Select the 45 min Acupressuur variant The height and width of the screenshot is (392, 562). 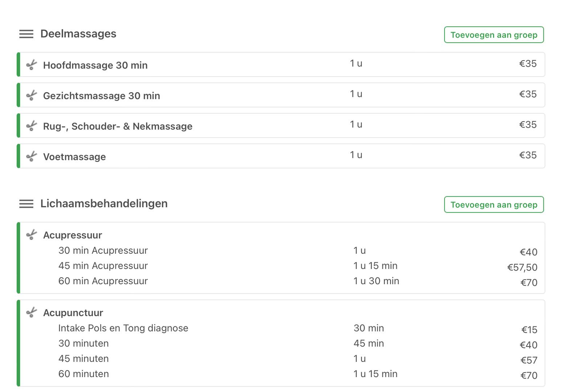(298, 266)
